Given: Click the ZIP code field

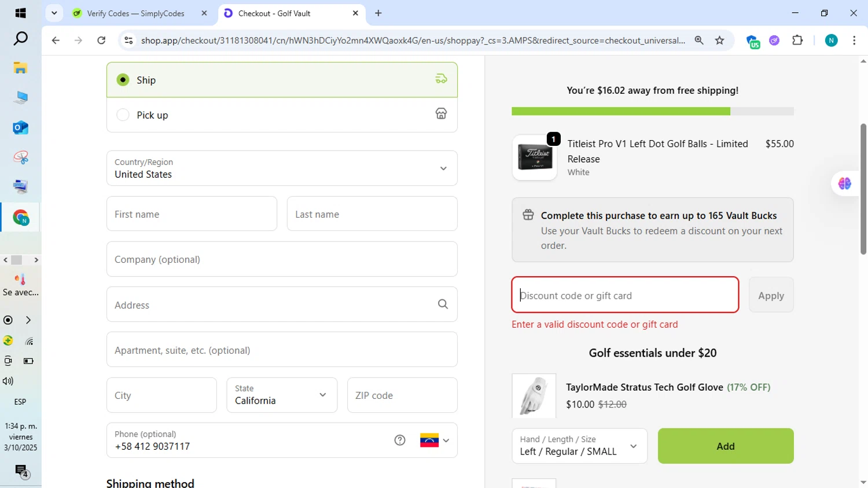Looking at the screenshot, I should click(x=402, y=395).
